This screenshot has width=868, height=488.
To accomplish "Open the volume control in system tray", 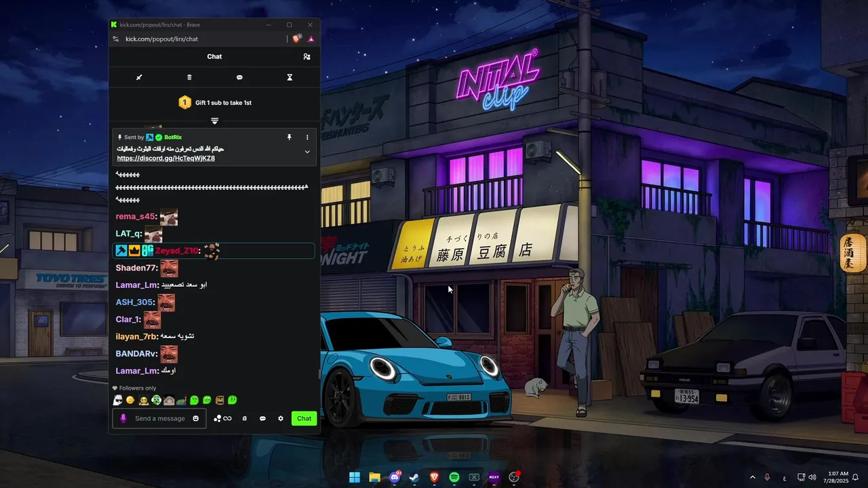I will coord(812,477).
